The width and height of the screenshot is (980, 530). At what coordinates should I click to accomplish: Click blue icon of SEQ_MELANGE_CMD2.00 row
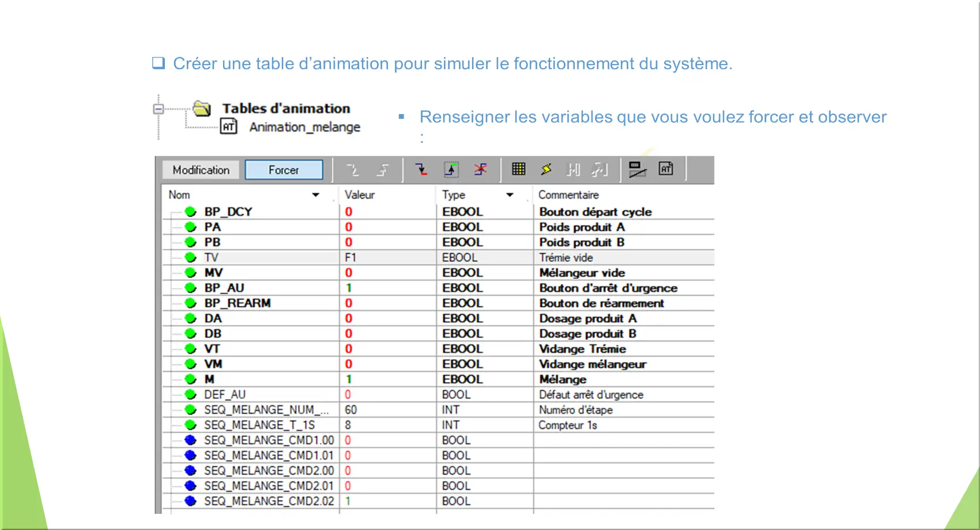[x=191, y=471]
